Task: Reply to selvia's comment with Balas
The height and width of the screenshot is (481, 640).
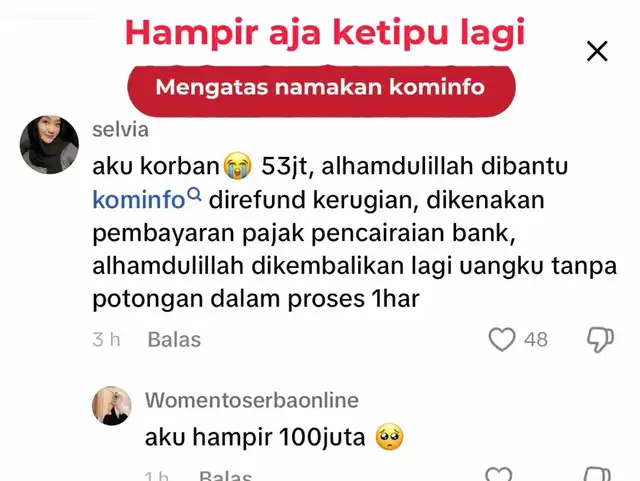Action: point(174,340)
